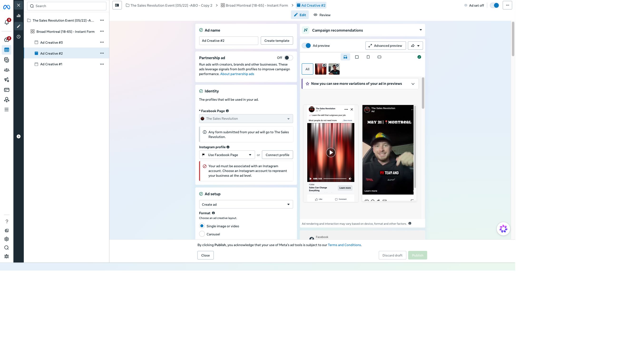Open the clock history icon

tap(19, 37)
